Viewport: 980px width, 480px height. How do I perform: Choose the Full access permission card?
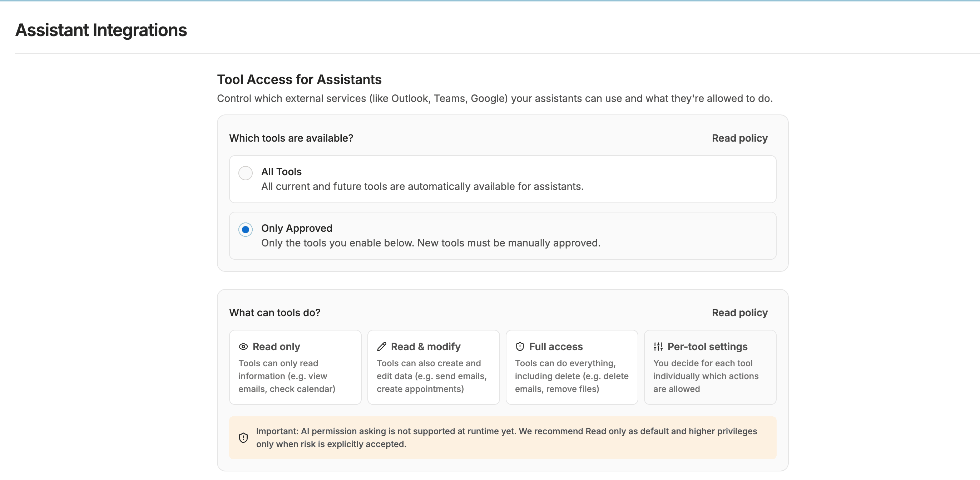pyautogui.click(x=571, y=367)
